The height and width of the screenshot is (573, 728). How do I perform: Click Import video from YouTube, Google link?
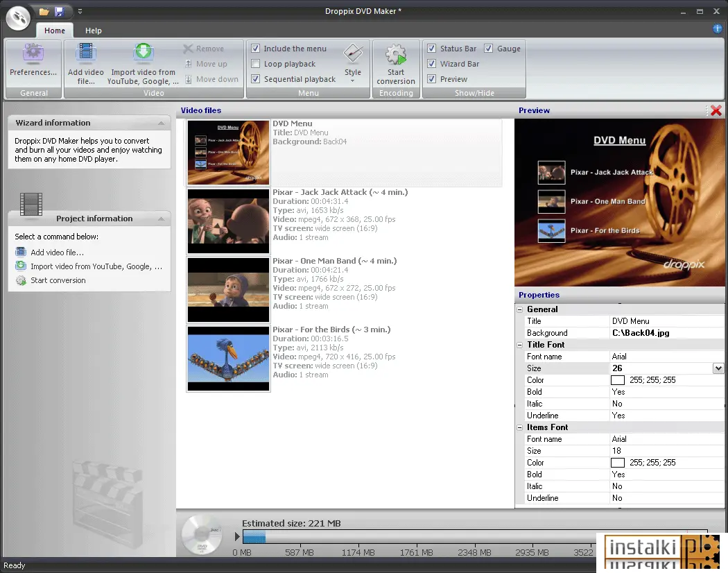(96, 266)
